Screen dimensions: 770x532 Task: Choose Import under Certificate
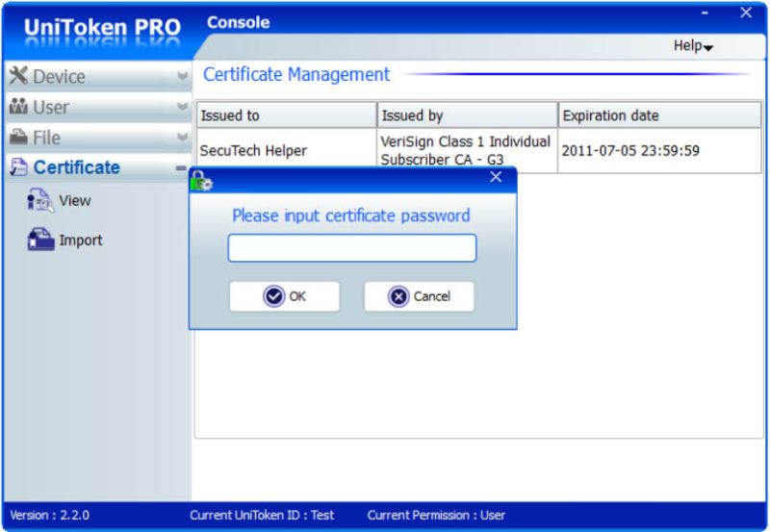64,240
